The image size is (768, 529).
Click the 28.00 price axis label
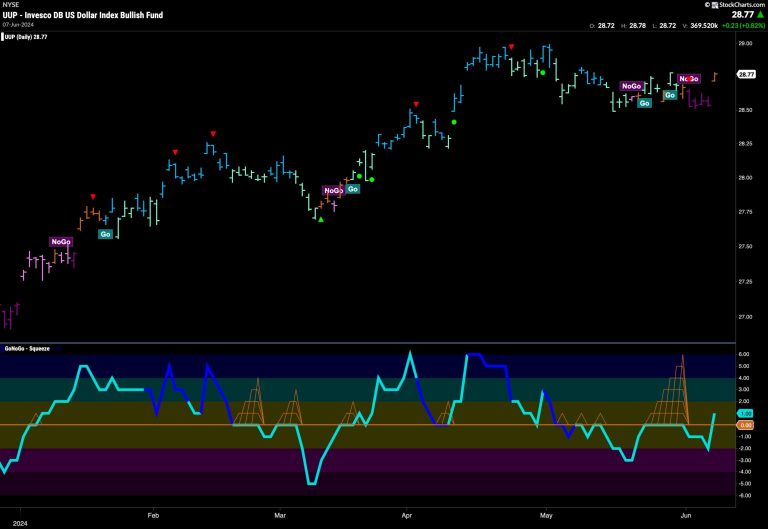pos(745,178)
